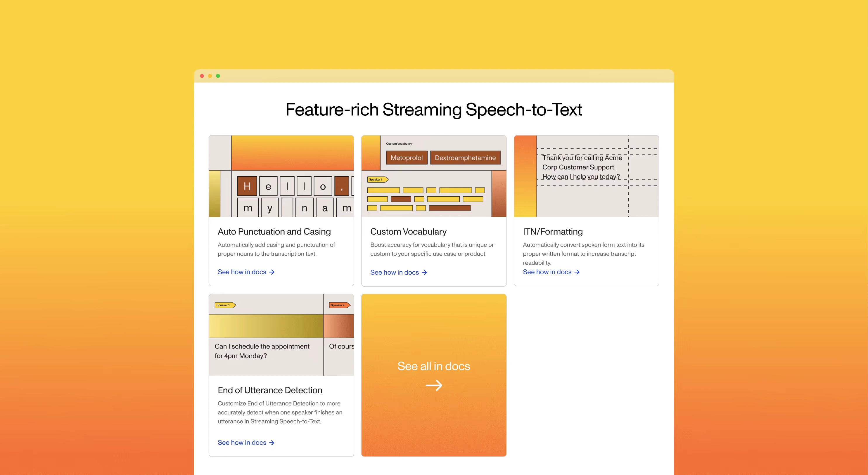
Task: Click arrow icon beside ITN/Formatting docs link
Action: point(577,272)
